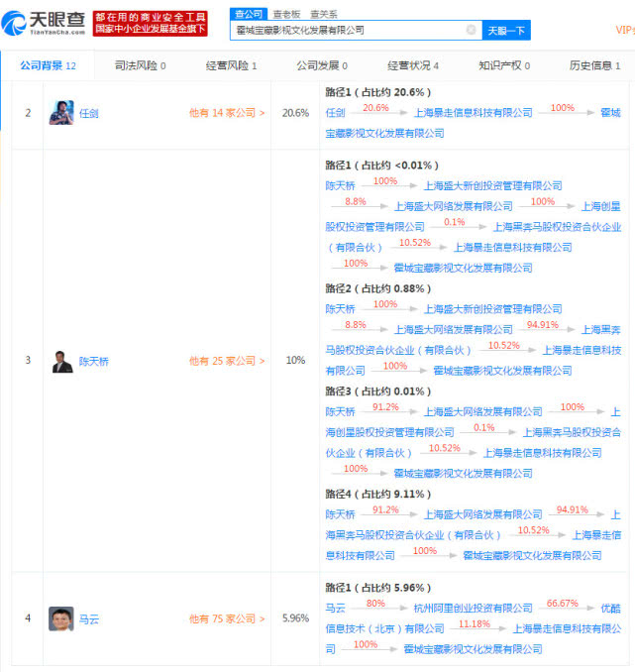635x672 pixels.
Task: Open 陈天桥's profile photo
Action: (x=62, y=362)
